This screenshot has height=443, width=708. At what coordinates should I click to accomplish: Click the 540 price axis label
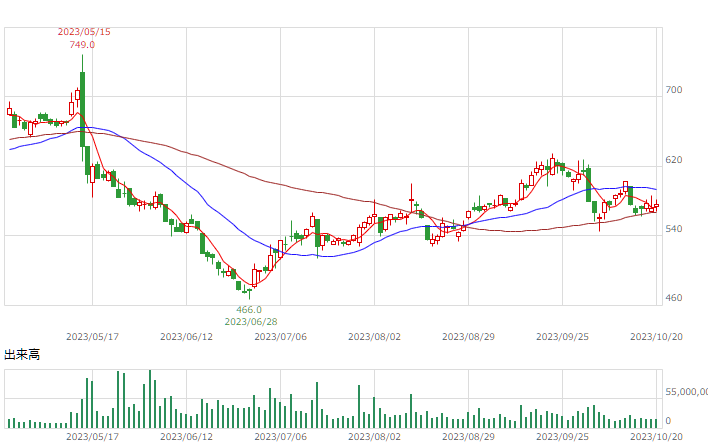674,228
